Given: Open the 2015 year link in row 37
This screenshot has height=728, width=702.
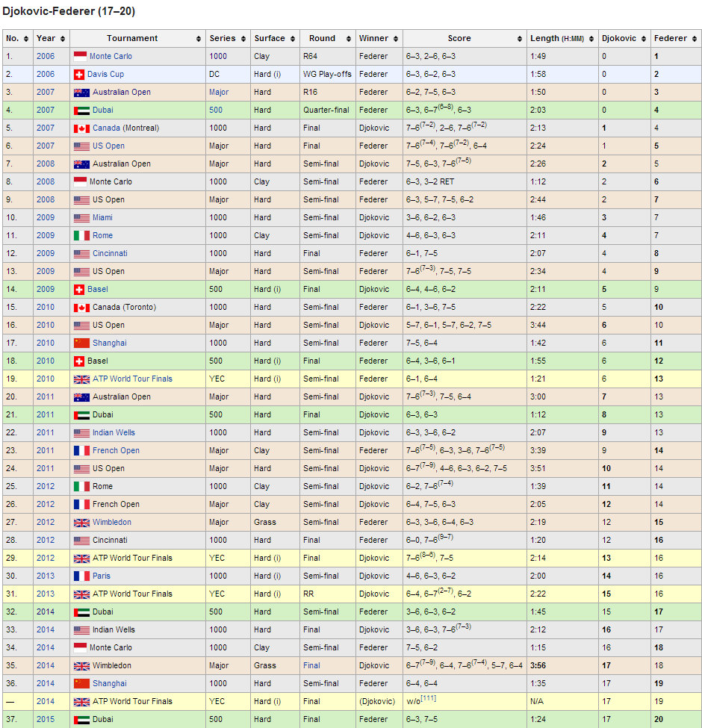Looking at the screenshot, I should tap(46, 720).
